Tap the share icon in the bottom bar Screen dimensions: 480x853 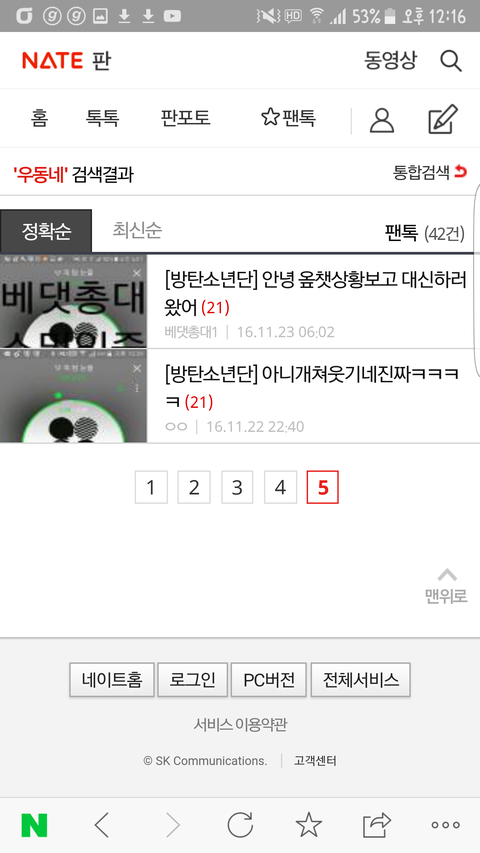377,825
